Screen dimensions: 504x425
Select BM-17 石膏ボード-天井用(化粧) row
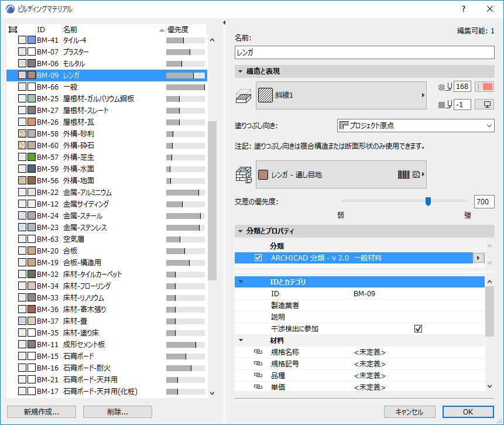tap(107, 391)
